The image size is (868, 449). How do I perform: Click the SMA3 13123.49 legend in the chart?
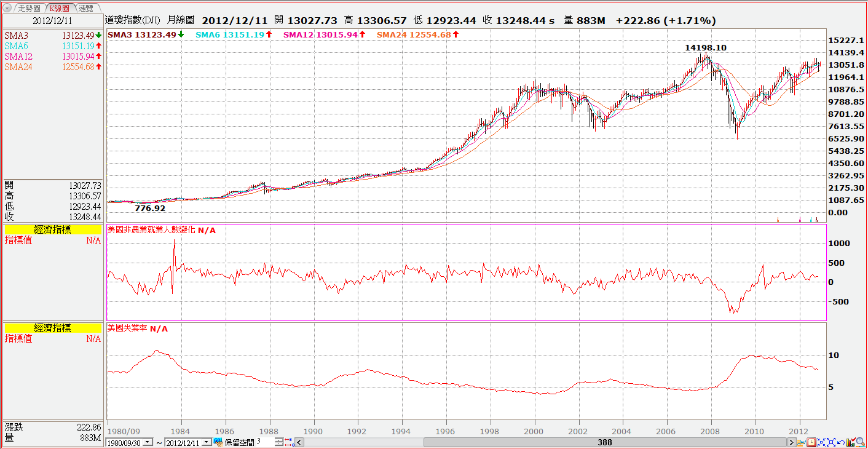[x=146, y=34]
